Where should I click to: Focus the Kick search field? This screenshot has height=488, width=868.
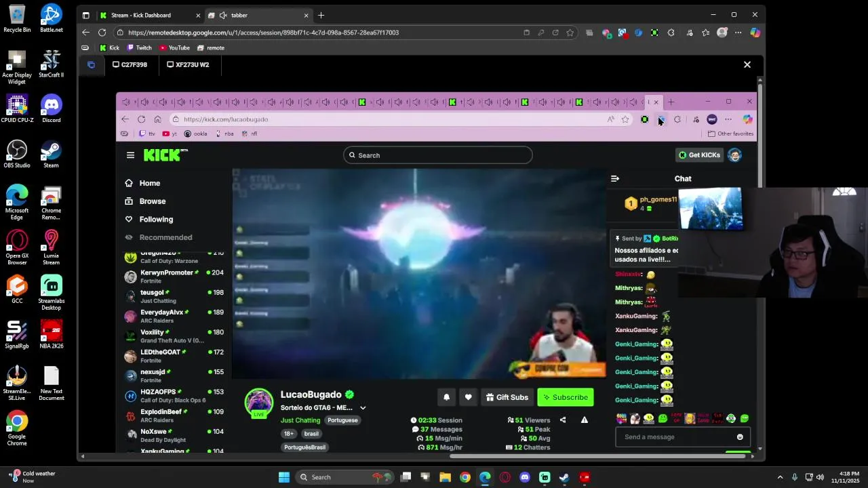437,155
